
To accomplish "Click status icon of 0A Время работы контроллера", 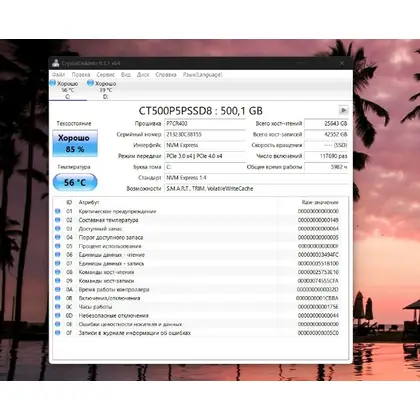I will point(58,289).
